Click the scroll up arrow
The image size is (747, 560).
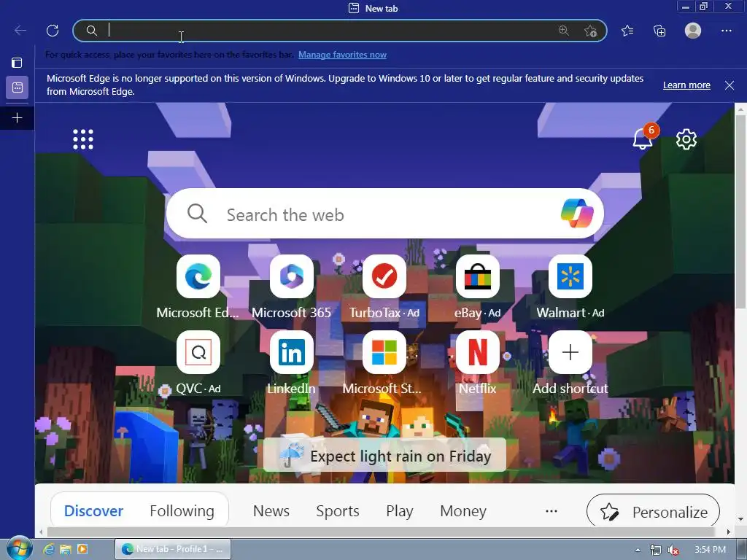[740, 109]
